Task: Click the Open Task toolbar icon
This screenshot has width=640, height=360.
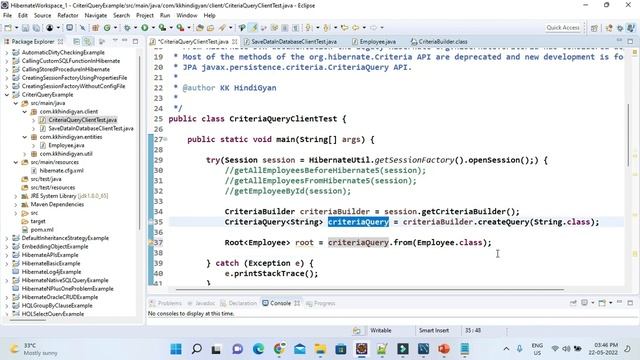Action: pos(211,28)
